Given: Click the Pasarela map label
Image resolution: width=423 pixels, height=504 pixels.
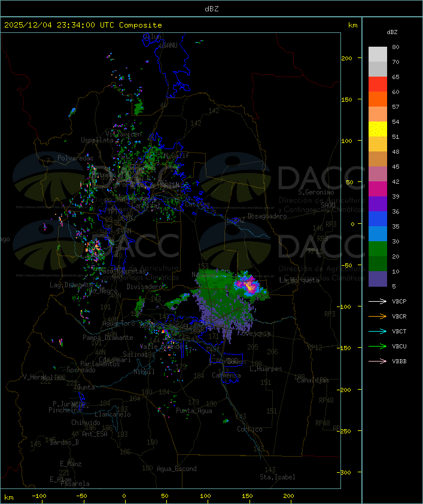Looking at the screenshot, I should 75,484.
